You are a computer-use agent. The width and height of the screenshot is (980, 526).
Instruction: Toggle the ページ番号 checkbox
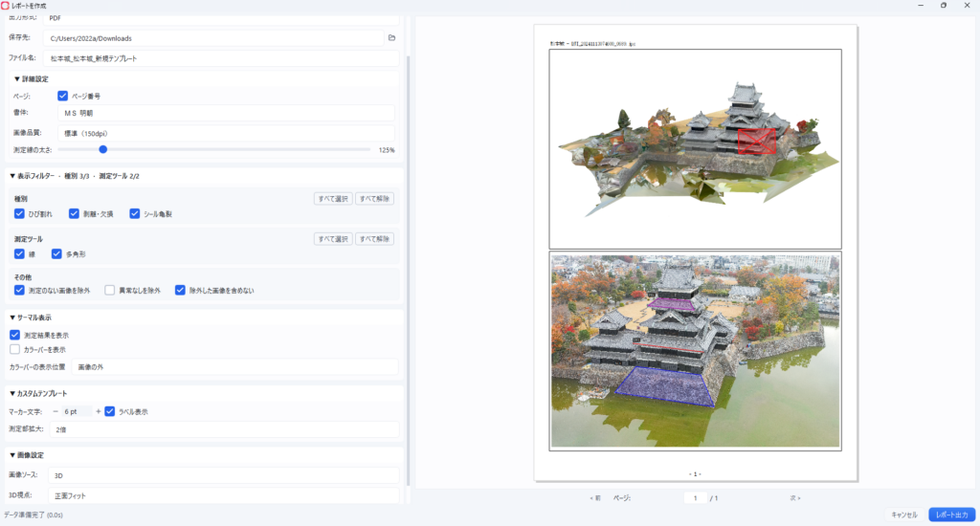pyautogui.click(x=62, y=97)
